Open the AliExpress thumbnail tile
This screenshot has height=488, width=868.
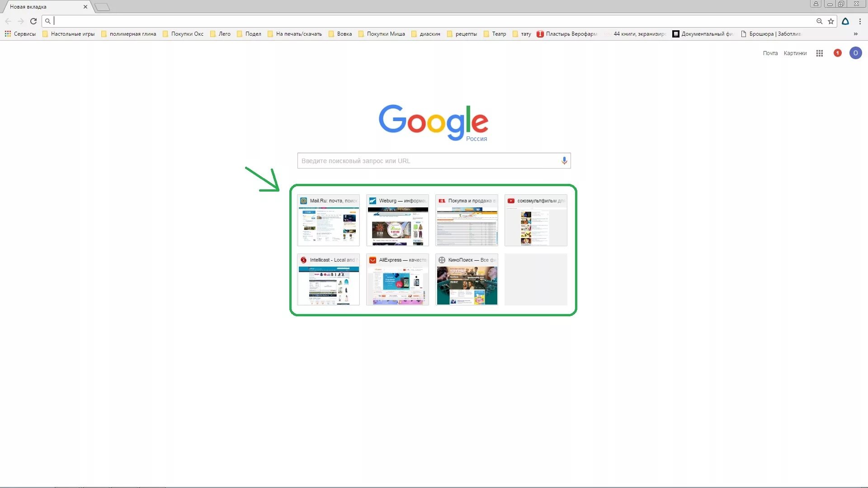pyautogui.click(x=397, y=280)
